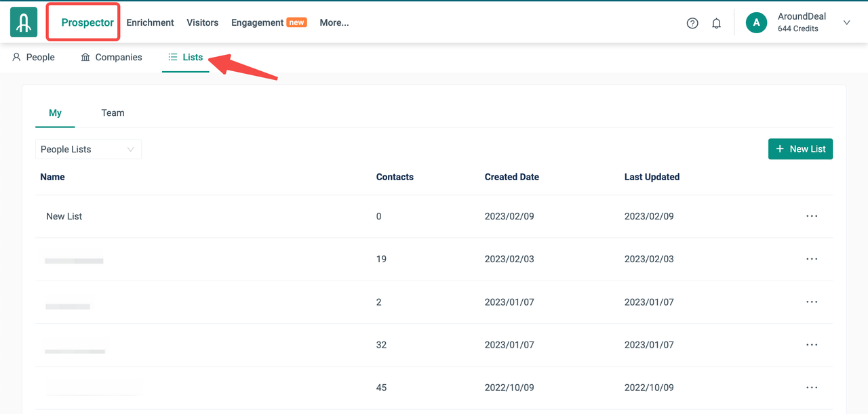Open the notifications bell icon

tap(716, 23)
